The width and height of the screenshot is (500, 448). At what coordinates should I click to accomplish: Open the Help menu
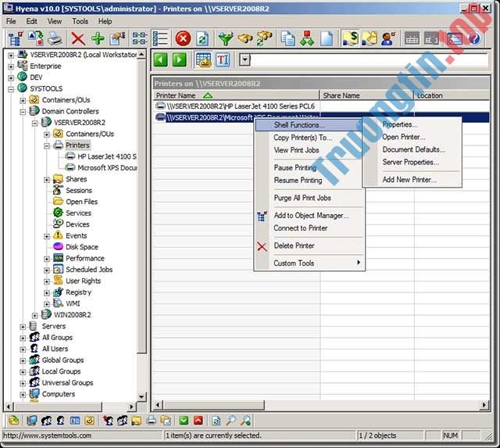click(x=105, y=21)
